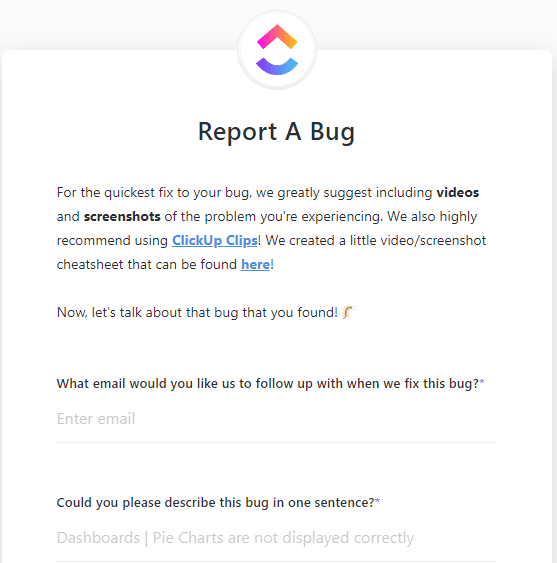This screenshot has width=557, height=563.
Task: Click the pink-orange chevron part of the logo
Action: [x=277, y=36]
